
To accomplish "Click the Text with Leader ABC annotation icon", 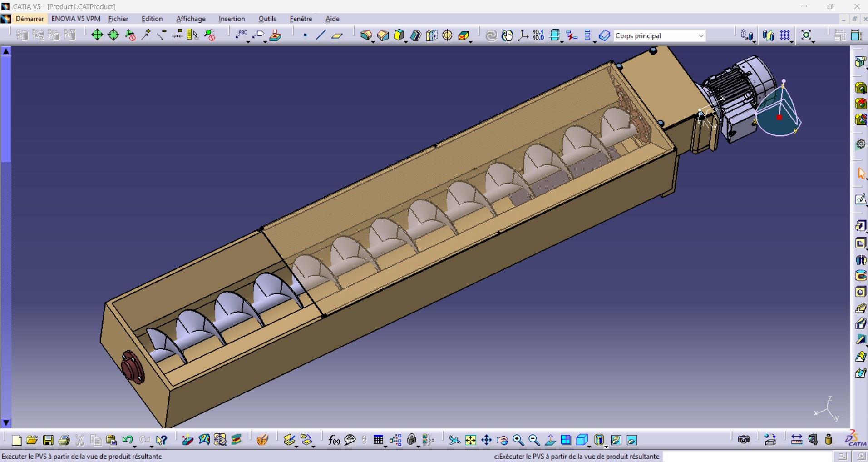I will [241, 35].
